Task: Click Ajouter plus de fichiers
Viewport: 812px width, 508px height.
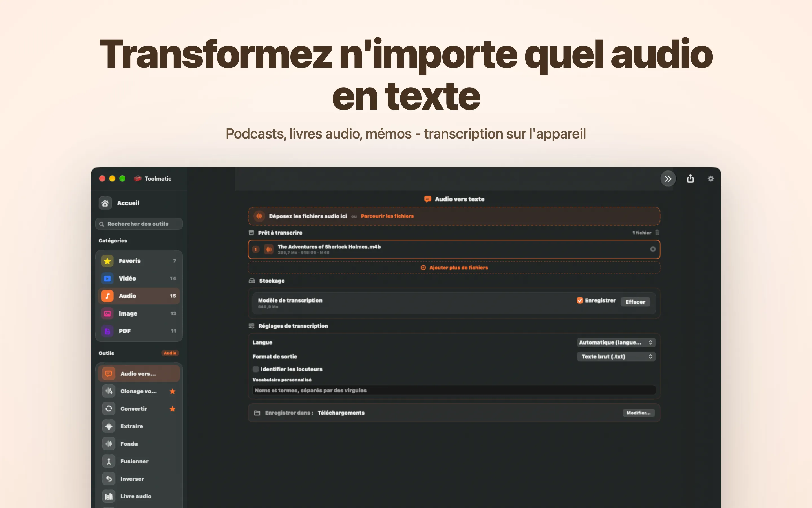Action: point(454,268)
